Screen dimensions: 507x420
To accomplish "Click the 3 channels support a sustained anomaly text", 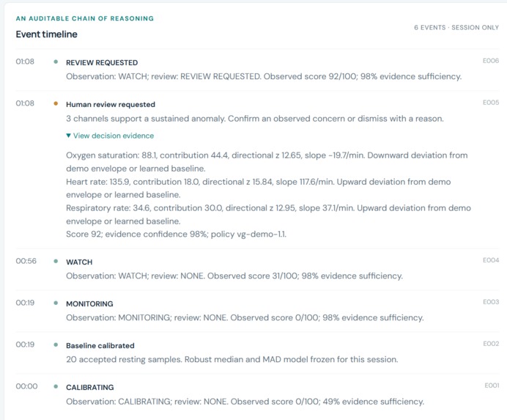I will [255, 119].
